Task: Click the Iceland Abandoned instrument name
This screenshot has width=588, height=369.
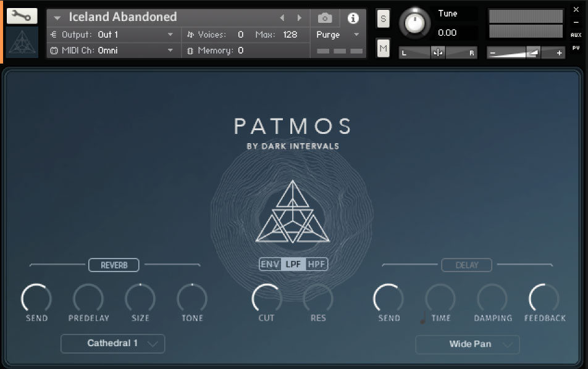Action: point(123,17)
